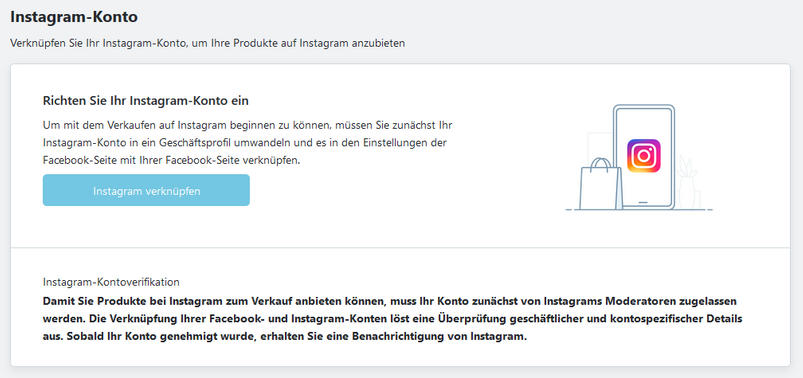
Task: Tap the phone's home button line
Action: 644,202
